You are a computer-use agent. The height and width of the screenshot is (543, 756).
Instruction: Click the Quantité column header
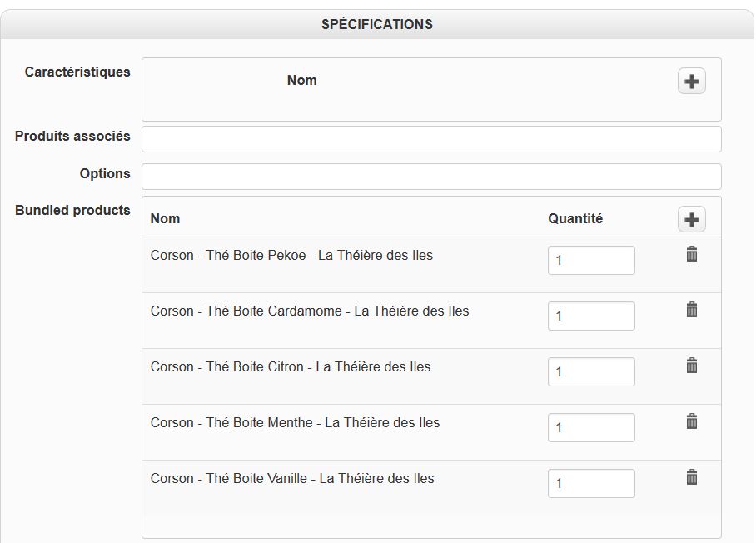click(x=575, y=219)
